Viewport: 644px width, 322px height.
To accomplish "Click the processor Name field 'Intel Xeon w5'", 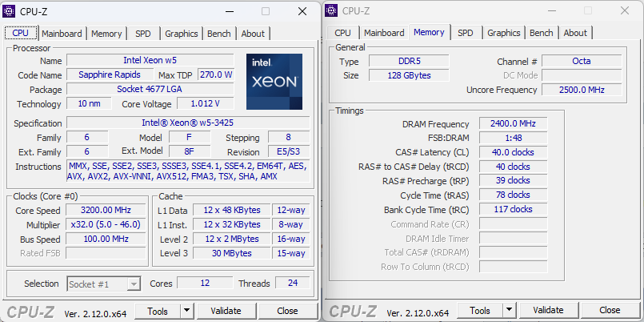I will (x=150, y=60).
